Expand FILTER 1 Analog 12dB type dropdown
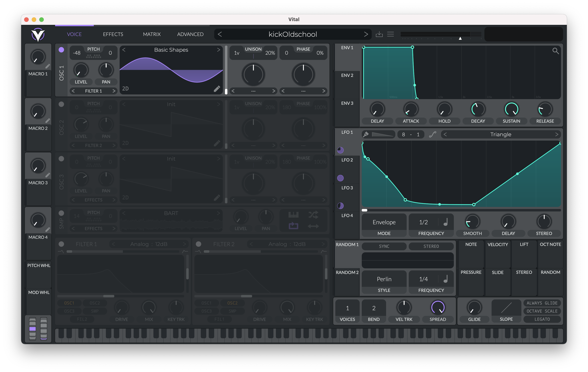This screenshot has height=372, width=588. [148, 244]
